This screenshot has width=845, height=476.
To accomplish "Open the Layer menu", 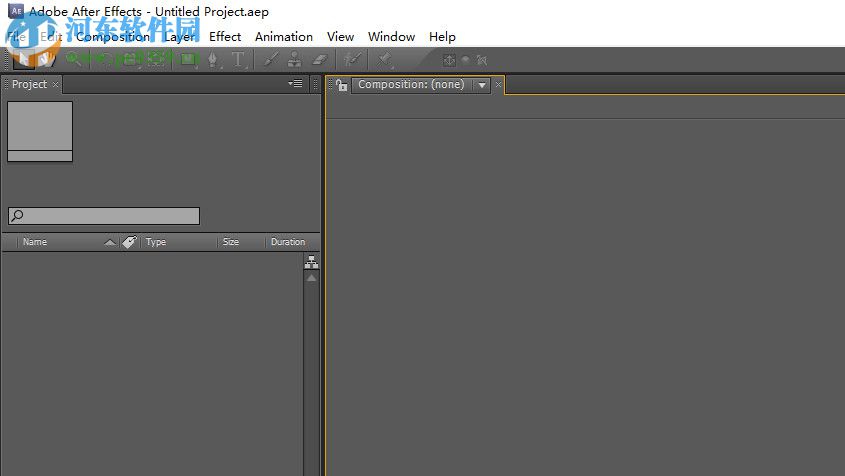I will (179, 37).
